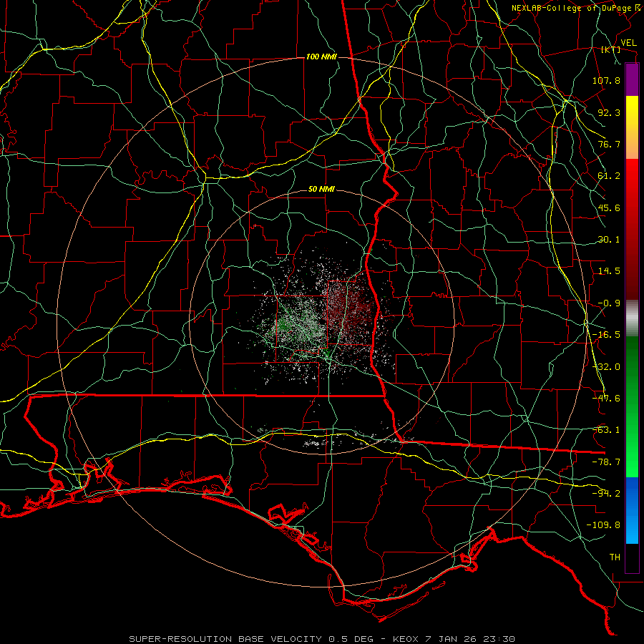Screen dimensions: 644x644
Task: Click the purple segment of the color bar
Action: [632, 79]
